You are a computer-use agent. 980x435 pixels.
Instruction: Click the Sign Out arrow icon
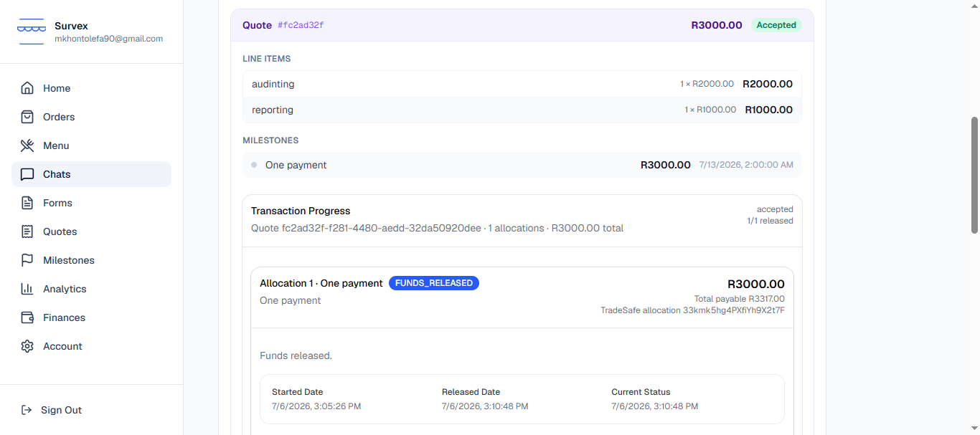(x=27, y=410)
